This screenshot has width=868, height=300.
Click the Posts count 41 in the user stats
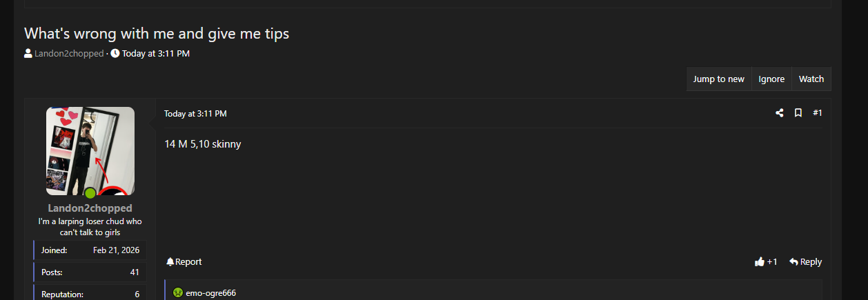(x=135, y=272)
